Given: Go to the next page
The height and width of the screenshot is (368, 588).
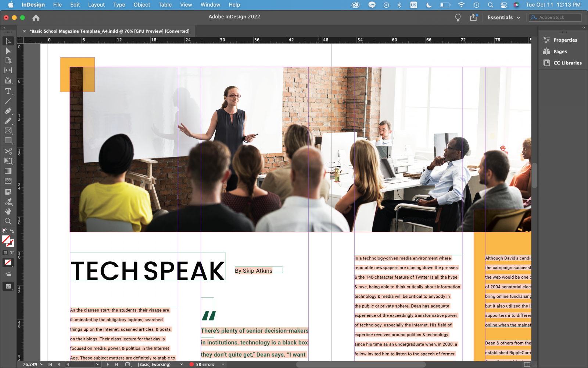Looking at the screenshot, I should 108,364.
